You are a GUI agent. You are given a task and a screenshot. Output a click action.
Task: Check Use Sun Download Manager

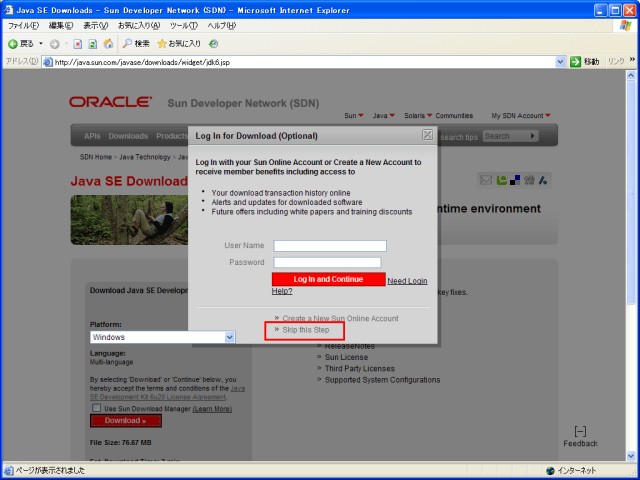click(x=96, y=408)
